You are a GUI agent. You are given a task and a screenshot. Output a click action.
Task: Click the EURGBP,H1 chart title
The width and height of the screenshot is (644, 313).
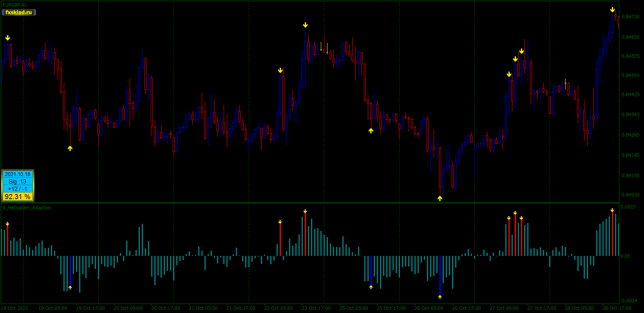(15, 5)
